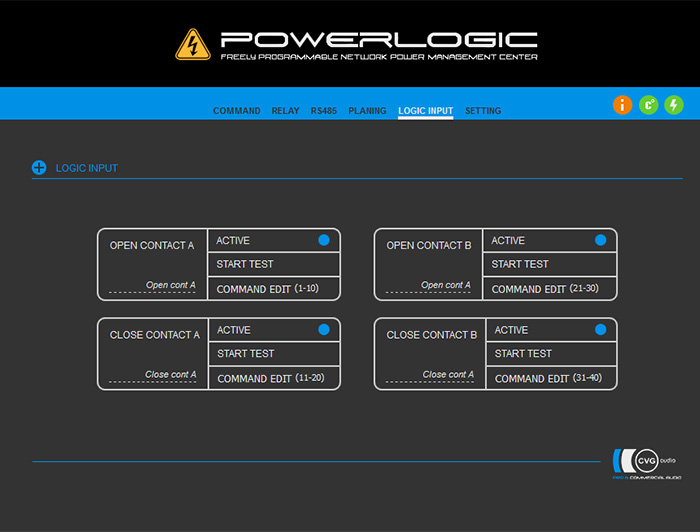
Task: Start test for Close Contact A
Action: click(274, 353)
